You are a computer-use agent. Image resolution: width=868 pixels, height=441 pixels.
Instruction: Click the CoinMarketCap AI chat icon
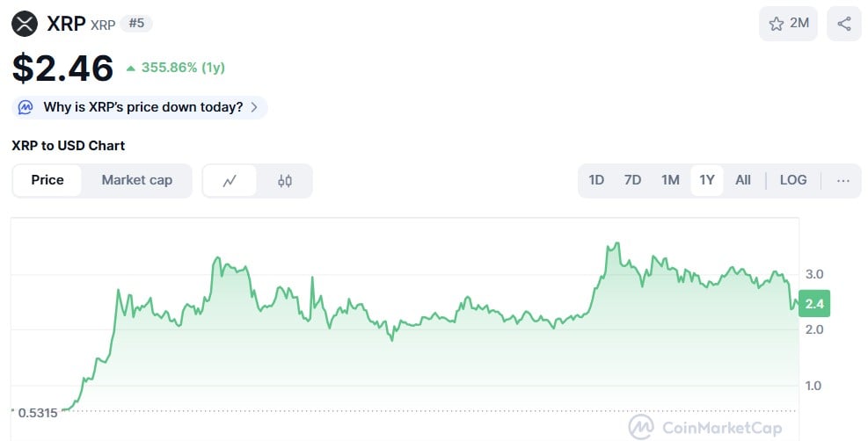point(26,107)
